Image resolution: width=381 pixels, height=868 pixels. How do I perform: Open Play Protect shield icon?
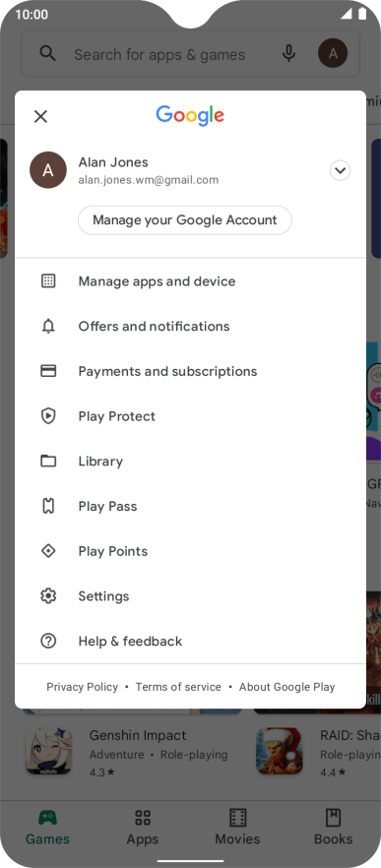[48, 415]
